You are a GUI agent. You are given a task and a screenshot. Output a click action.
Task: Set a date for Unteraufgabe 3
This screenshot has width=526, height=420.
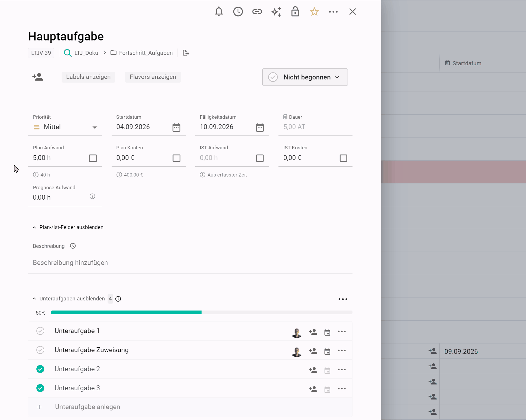pyautogui.click(x=327, y=389)
